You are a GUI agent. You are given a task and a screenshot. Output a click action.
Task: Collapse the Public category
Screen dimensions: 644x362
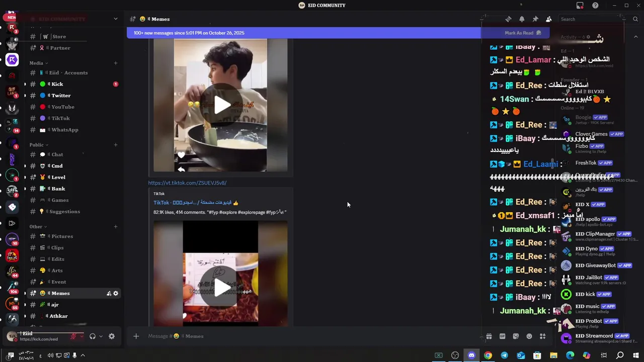coord(39,145)
